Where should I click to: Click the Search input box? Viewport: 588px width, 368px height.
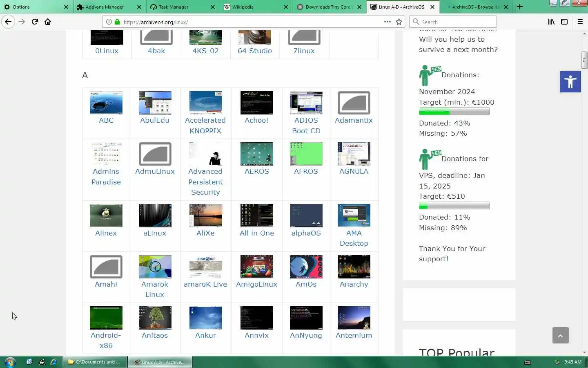click(x=453, y=22)
